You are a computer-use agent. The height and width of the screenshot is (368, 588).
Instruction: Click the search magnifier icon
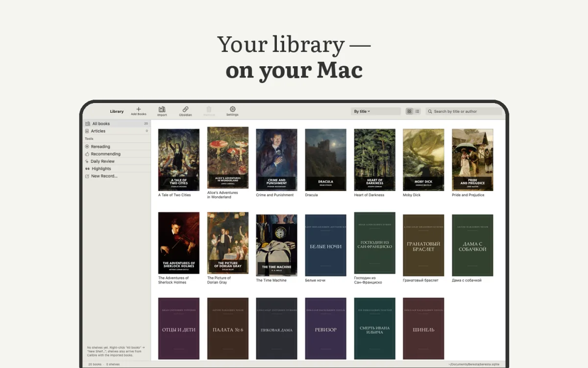coord(430,111)
